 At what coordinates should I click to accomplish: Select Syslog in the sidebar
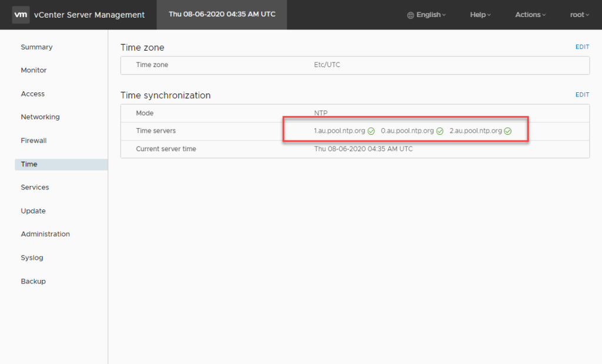tap(32, 258)
